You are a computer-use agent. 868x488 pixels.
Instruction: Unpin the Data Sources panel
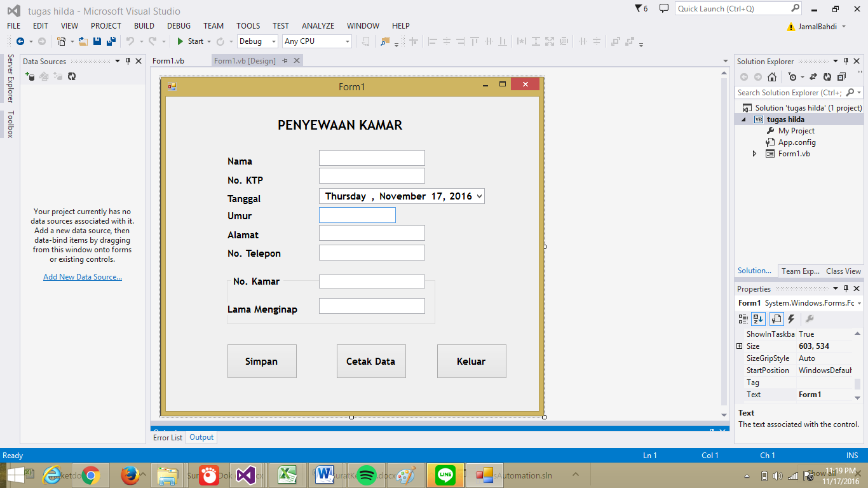point(128,61)
